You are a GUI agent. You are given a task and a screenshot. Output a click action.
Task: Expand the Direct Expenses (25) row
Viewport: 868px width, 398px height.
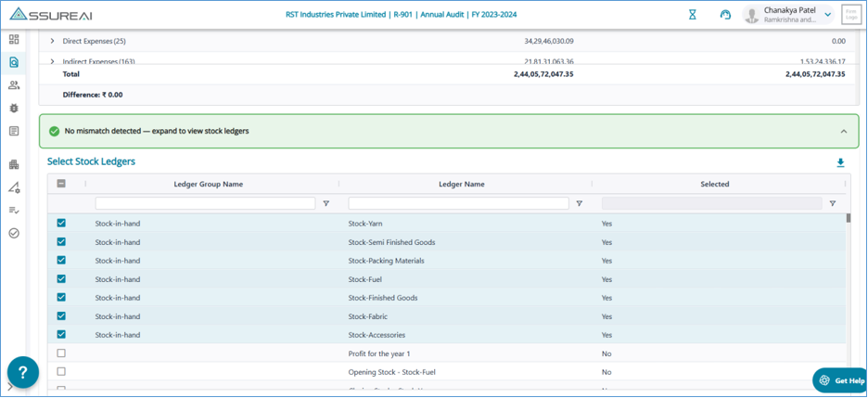click(x=53, y=42)
